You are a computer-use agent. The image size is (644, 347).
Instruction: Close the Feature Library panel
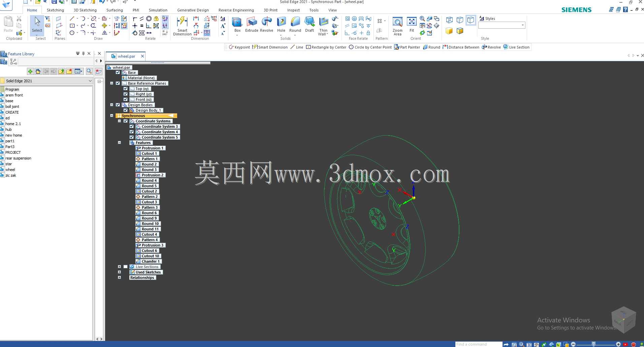point(89,53)
